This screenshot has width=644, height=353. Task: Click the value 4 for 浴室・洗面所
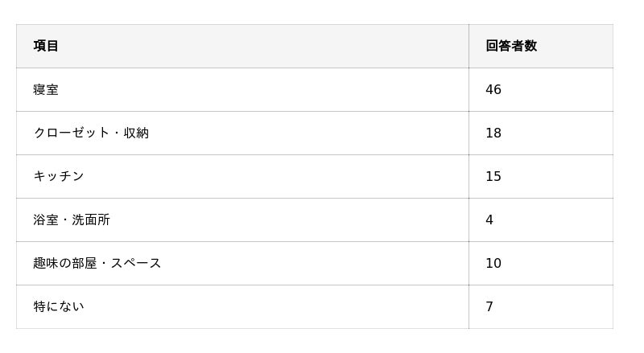coord(489,220)
